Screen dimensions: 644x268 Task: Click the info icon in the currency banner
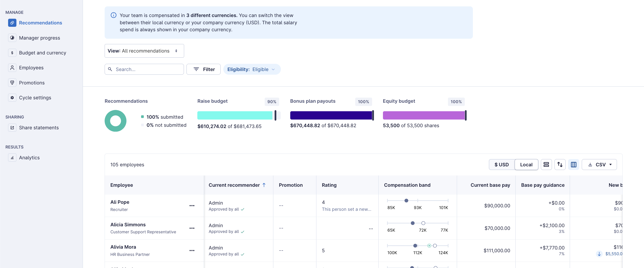pos(114,15)
